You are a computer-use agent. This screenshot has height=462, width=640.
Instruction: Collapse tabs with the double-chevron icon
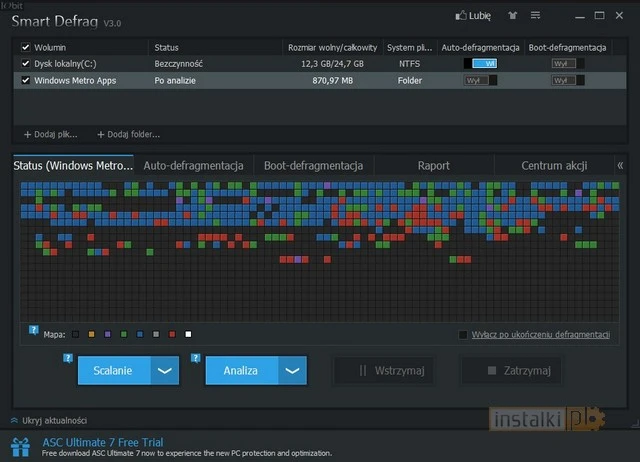tap(620, 165)
